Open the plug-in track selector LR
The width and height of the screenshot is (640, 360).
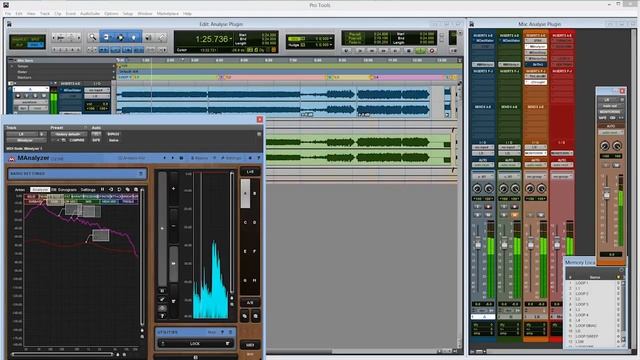tap(21, 134)
